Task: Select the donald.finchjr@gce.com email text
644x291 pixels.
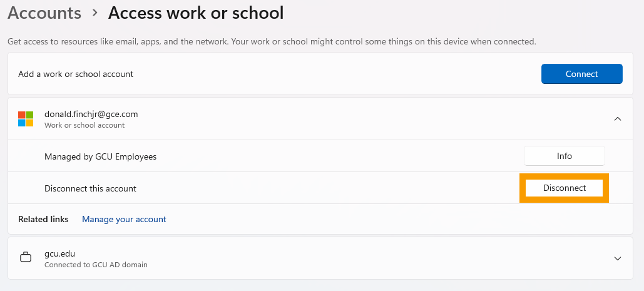Action: click(x=91, y=114)
